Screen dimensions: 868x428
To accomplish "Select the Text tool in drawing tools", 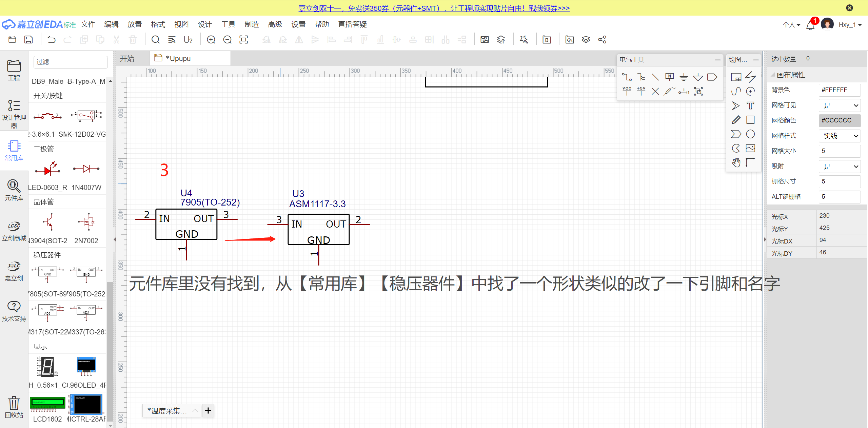I will [750, 105].
